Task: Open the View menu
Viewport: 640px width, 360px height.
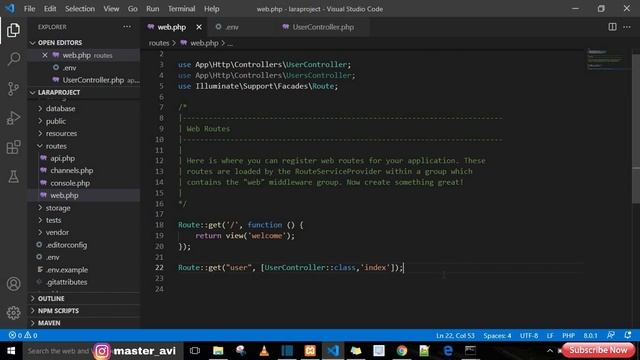Action: point(111,9)
